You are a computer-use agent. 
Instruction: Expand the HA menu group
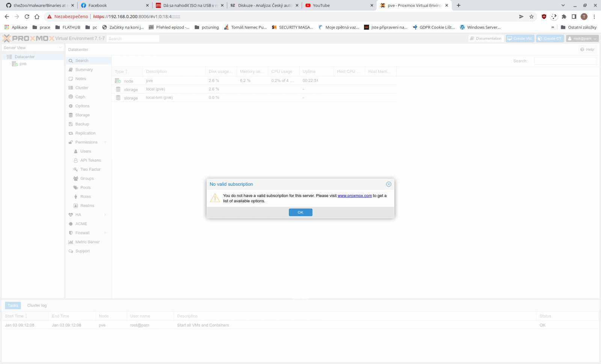coord(105,215)
